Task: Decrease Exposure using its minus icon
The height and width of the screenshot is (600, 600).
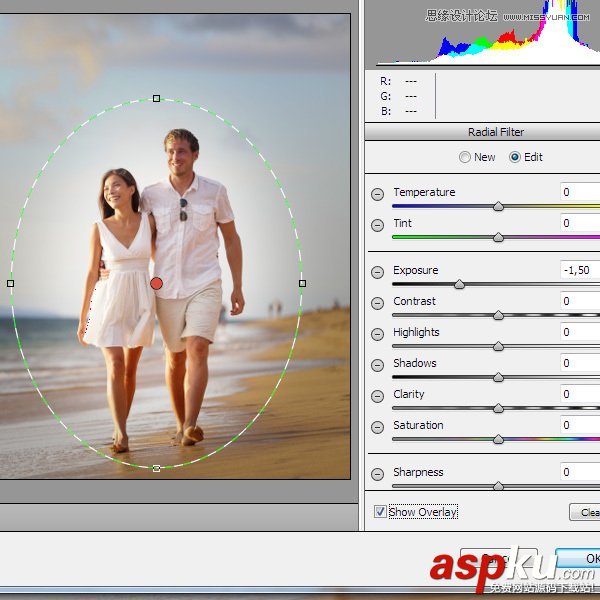Action: point(377,272)
